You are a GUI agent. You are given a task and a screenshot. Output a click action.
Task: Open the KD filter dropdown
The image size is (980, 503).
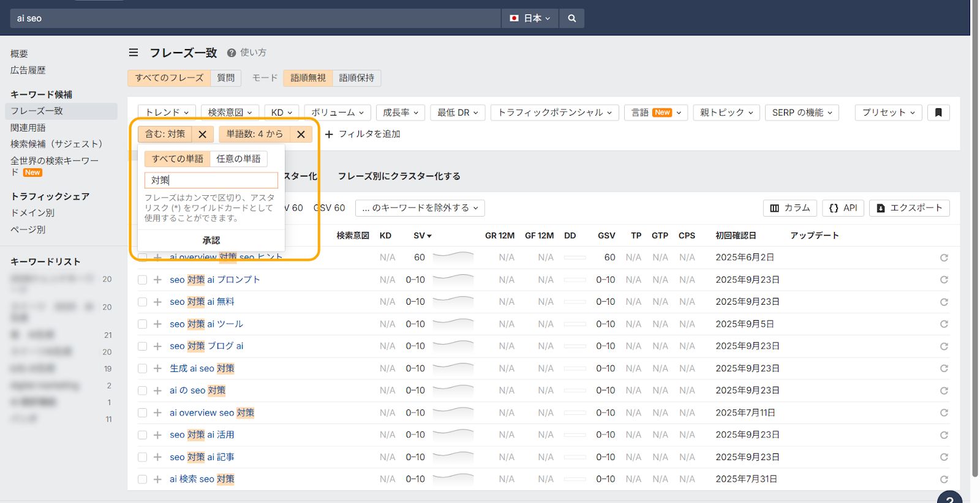pyautogui.click(x=282, y=113)
